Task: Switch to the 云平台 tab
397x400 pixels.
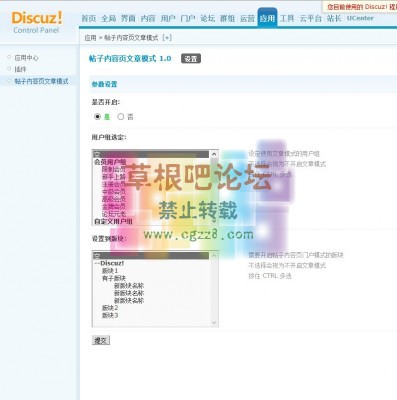Action: click(x=310, y=19)
